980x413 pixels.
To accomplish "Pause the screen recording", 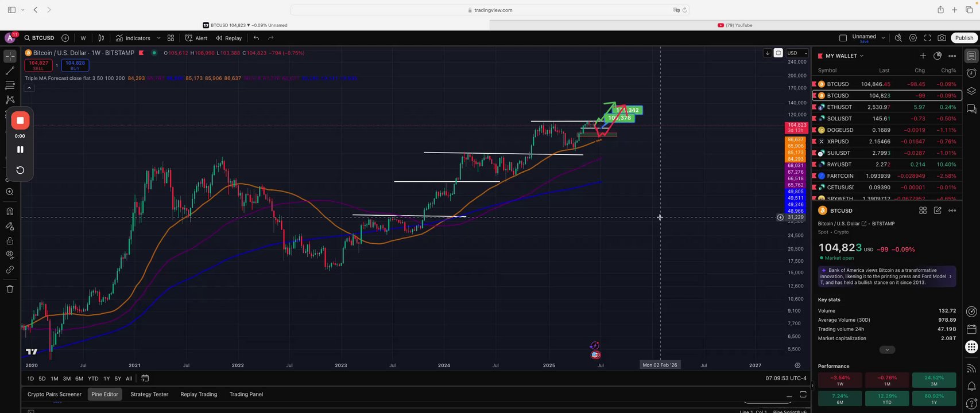I will coord(20,150).
